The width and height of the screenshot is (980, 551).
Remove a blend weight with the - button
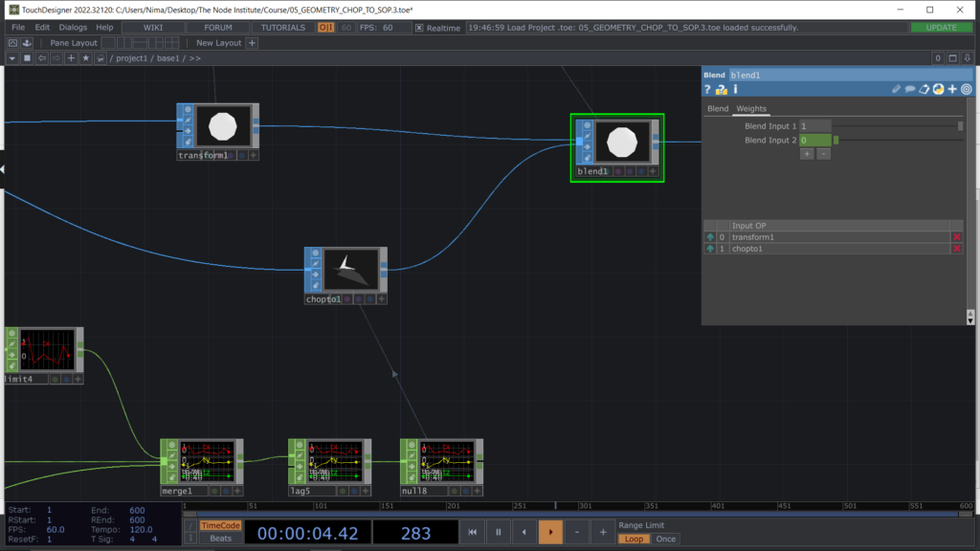click(824, 154)
